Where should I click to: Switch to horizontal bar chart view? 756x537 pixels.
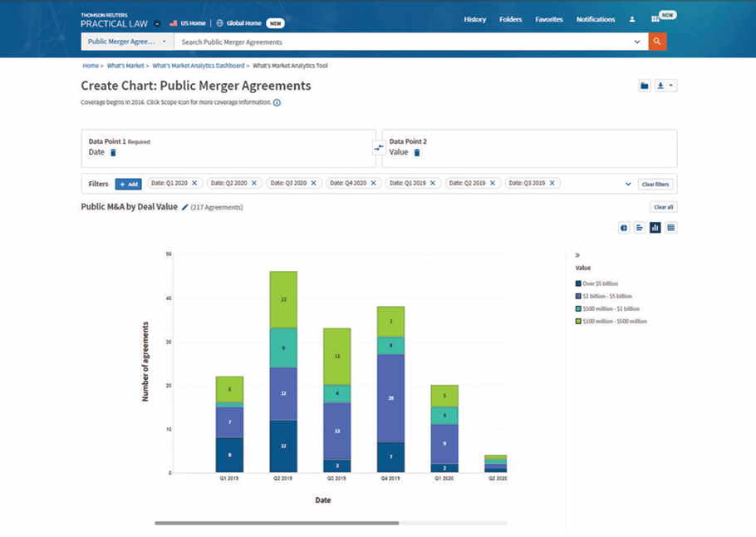click(x=640, y=228)
